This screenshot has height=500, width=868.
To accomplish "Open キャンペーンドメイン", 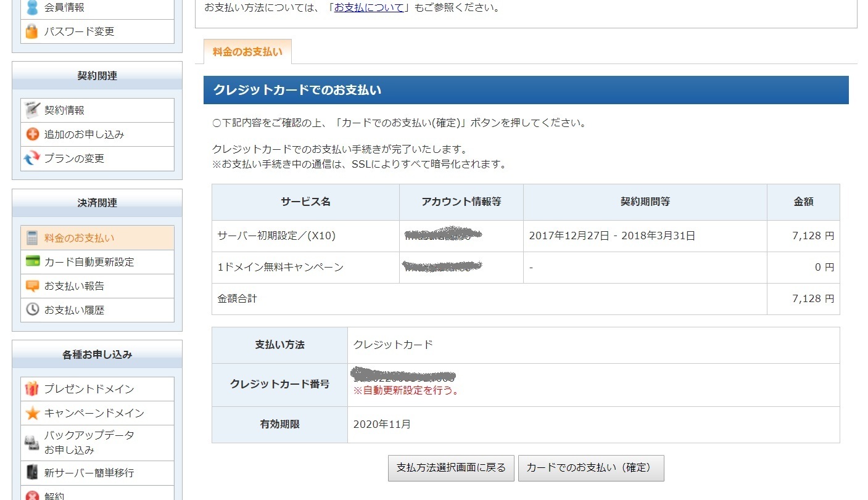I will [x=97, y=413].
